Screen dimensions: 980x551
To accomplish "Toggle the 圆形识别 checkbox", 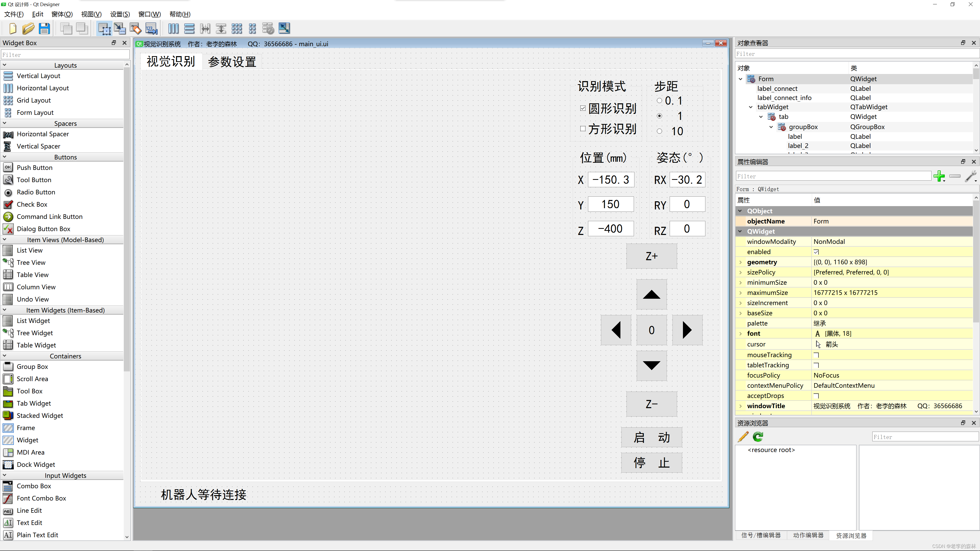I will click(x=583, y=108).
